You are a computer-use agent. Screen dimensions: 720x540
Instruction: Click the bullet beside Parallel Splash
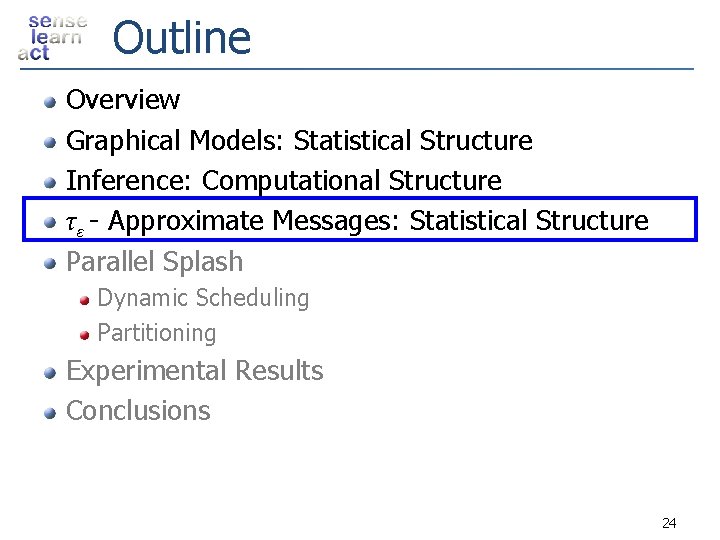pos(49,262)
